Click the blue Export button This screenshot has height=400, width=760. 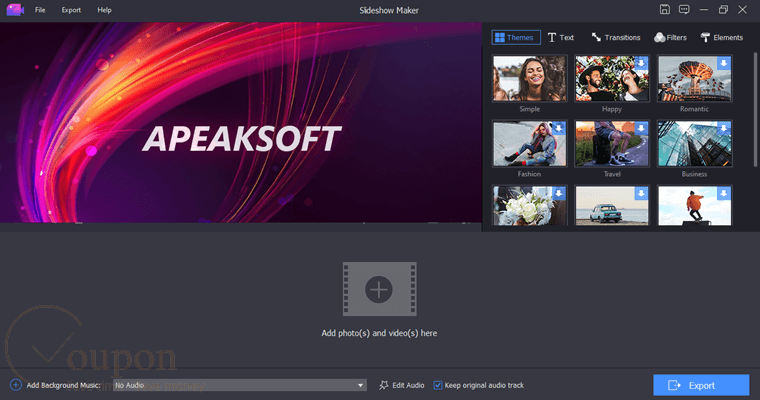click(701, 385)
